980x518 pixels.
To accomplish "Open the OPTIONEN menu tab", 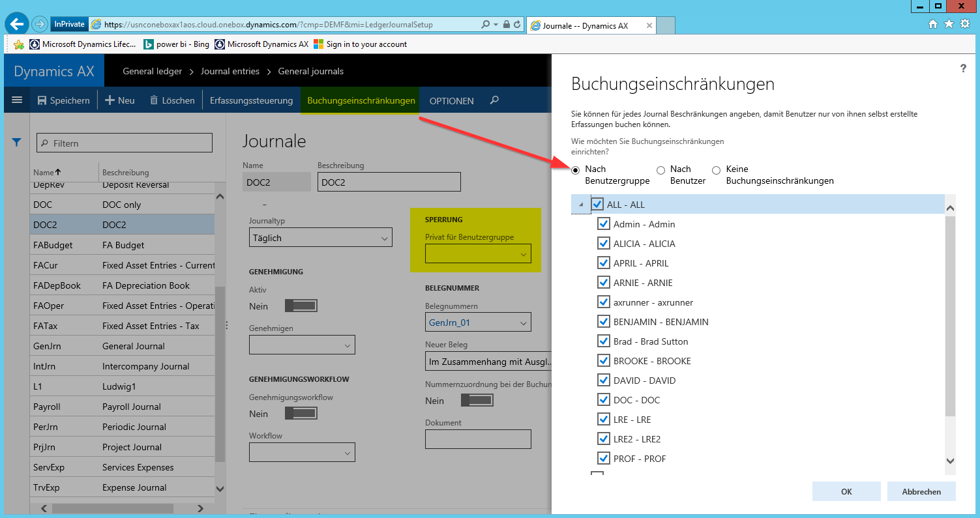I will point(451,101).
